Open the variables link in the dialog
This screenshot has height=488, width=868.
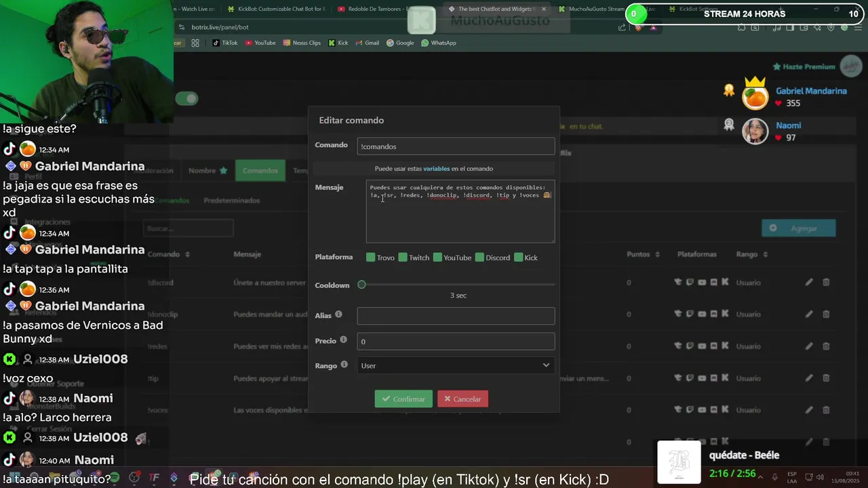click(436, 169)
